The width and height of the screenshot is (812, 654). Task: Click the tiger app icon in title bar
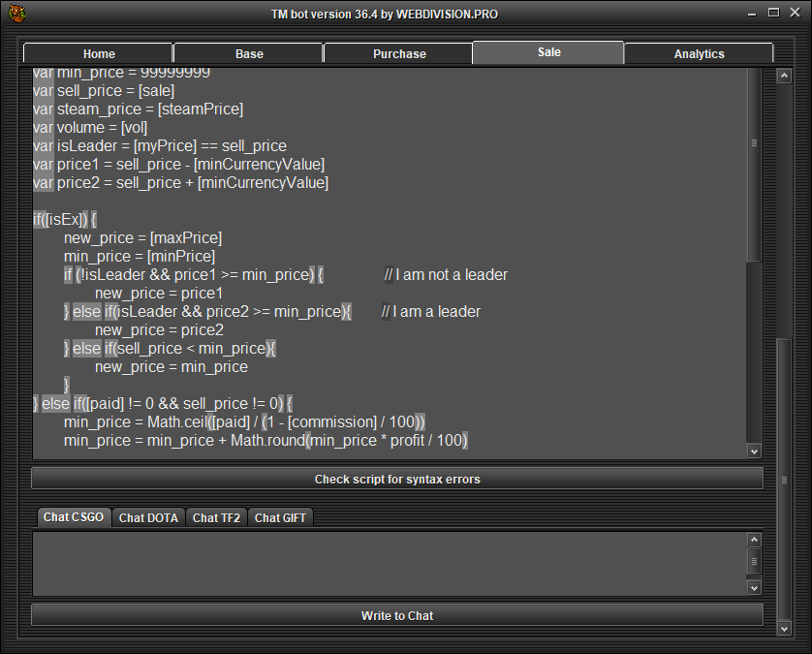16,14
